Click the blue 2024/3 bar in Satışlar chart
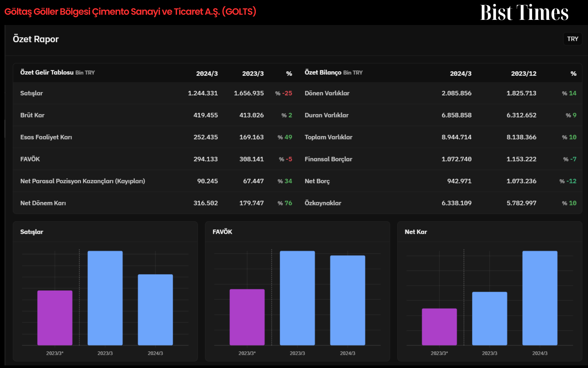 155,310
